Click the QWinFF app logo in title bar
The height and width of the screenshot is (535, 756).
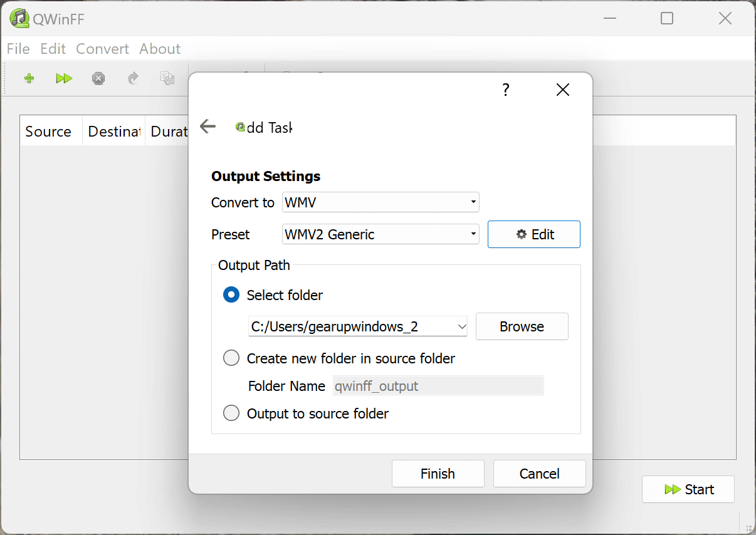click(x=19, y=19)
